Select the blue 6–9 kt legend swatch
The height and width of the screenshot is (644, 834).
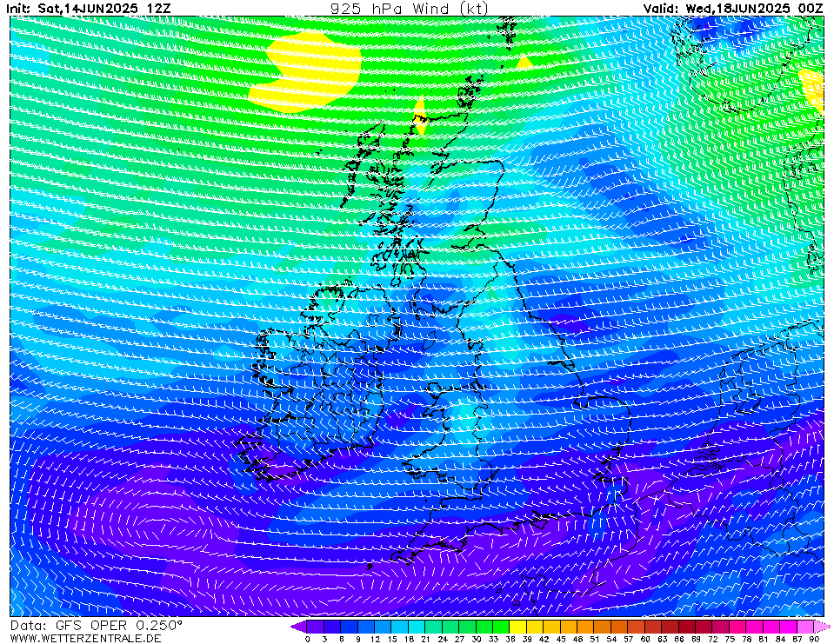[350, 626]
